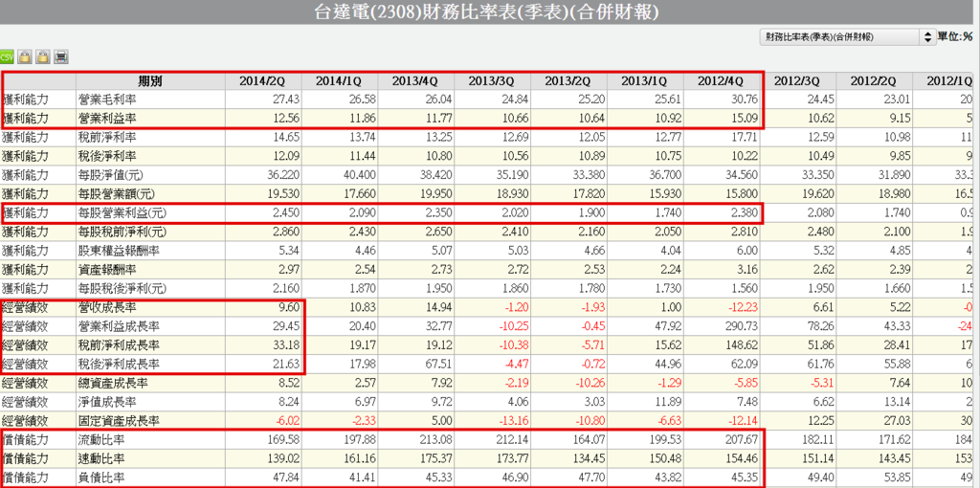The height and width of the screenshot is (488, 980).
Task: Click the 每股營業額(元) row label
Action: 118,194
